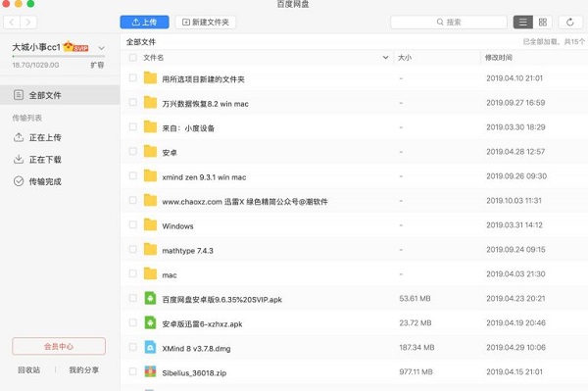Click the green apk icon of 百度网盘安卓版
Viewport: 588px width, 391px height.
(150, 298)
